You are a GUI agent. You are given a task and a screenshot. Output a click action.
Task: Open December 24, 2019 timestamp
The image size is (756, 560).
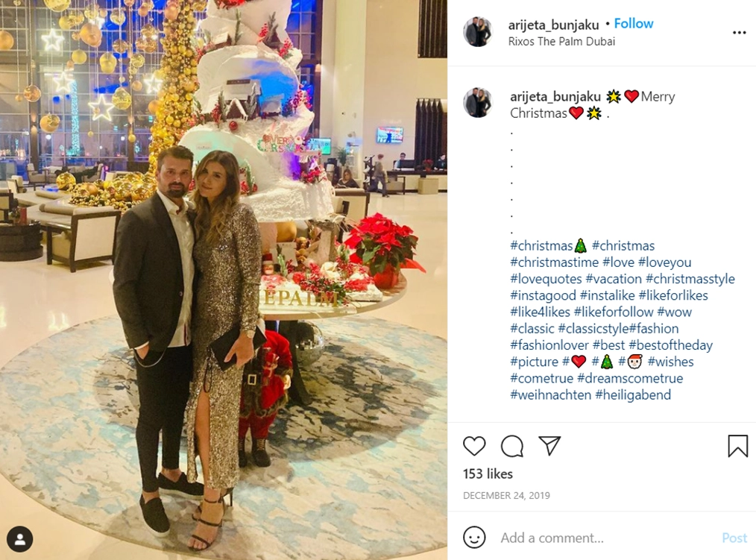pyautogui.click(x=506, y=495)
